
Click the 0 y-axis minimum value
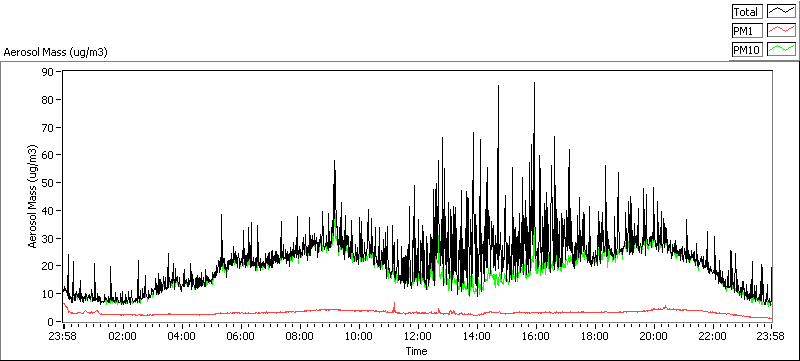pos(52,322)
